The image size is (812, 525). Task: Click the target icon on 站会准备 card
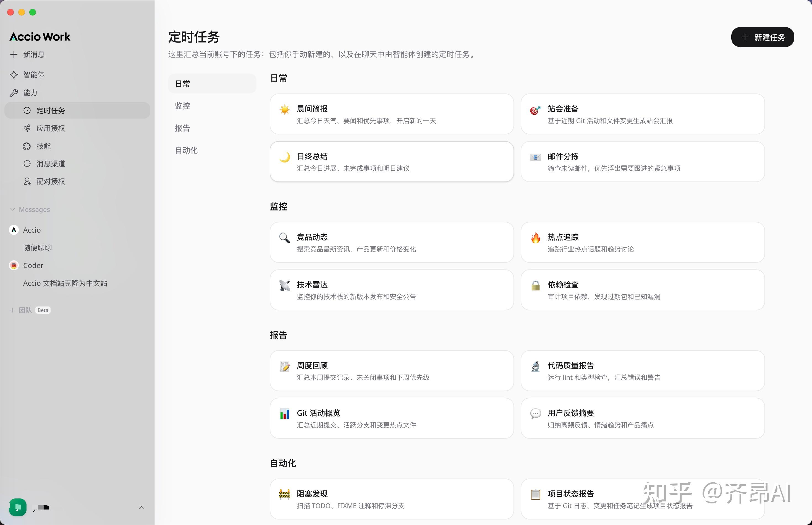pyautogui.click(x=535, y=110)
